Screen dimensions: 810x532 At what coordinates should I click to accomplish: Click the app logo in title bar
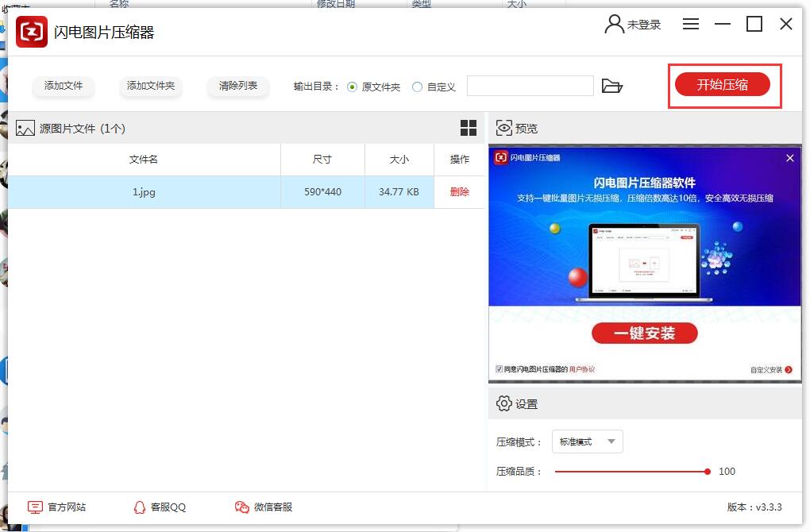tap(32, 33)
